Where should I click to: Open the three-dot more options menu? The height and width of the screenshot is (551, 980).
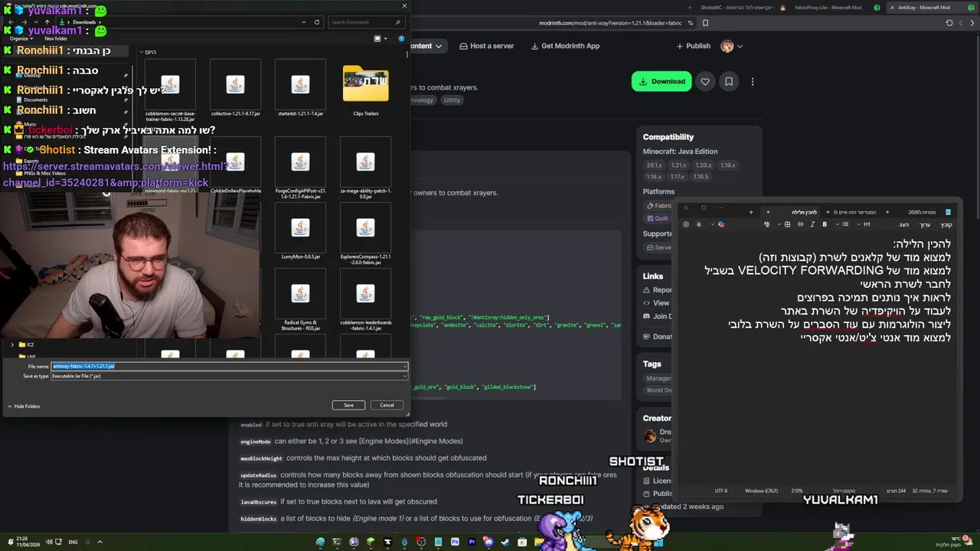pos(753,81)
